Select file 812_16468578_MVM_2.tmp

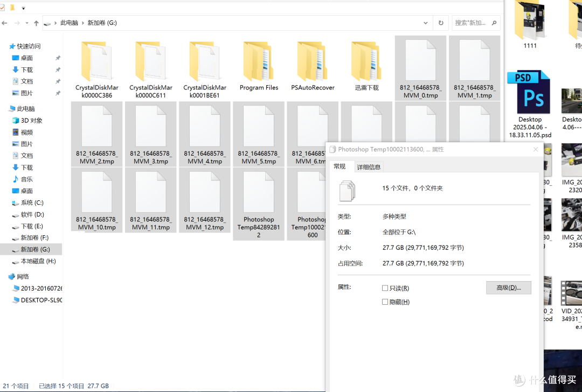coord(97,134)
